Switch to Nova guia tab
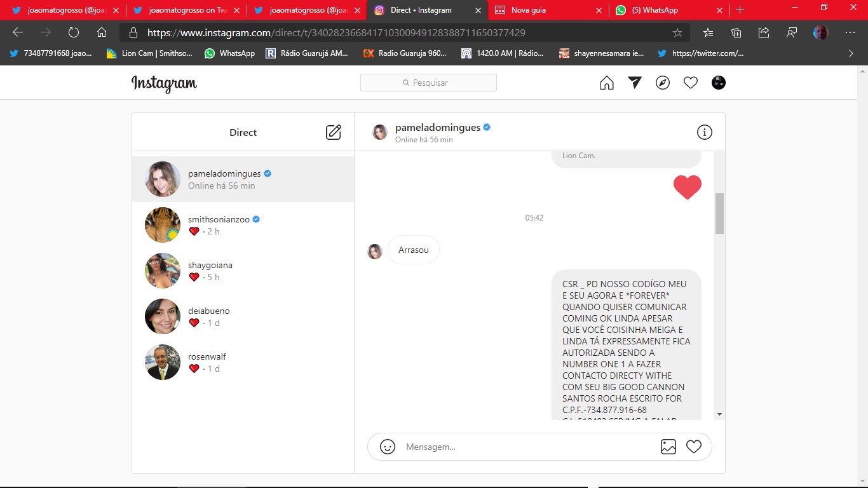Image resolution: width=868 pixels, height=488 pixels. [x=548, y=10]
